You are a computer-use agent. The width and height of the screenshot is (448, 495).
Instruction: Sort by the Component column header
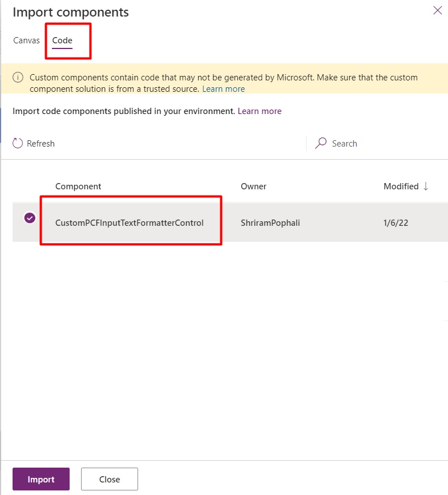coord(78,186)
